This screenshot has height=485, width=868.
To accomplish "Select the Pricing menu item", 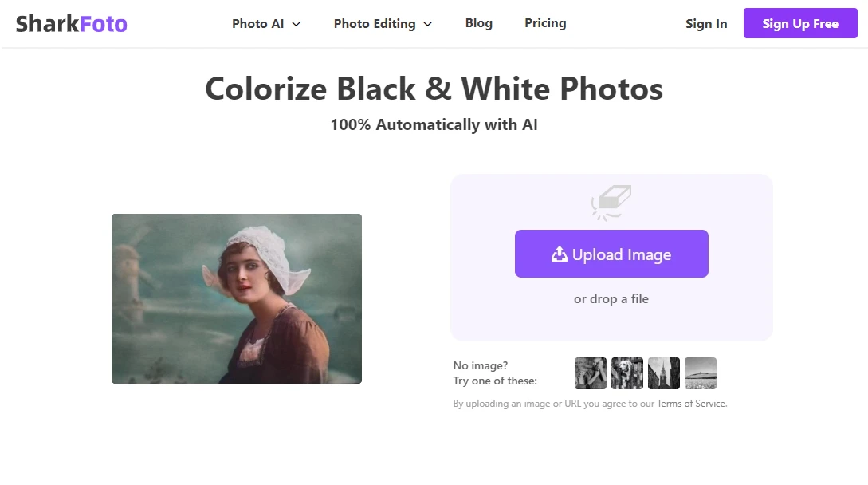I will (545, 23).
